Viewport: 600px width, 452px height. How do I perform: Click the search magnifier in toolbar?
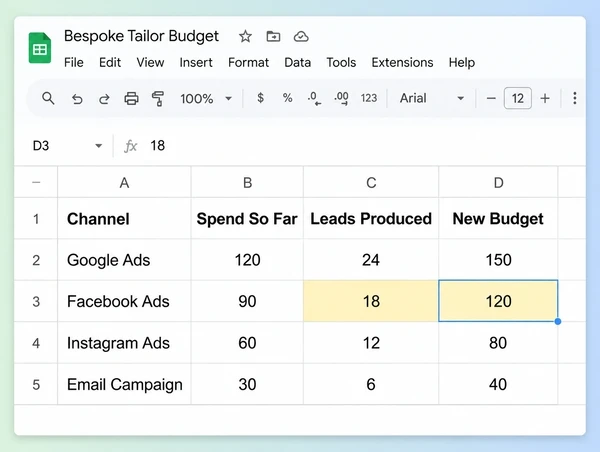coord(48,98)
